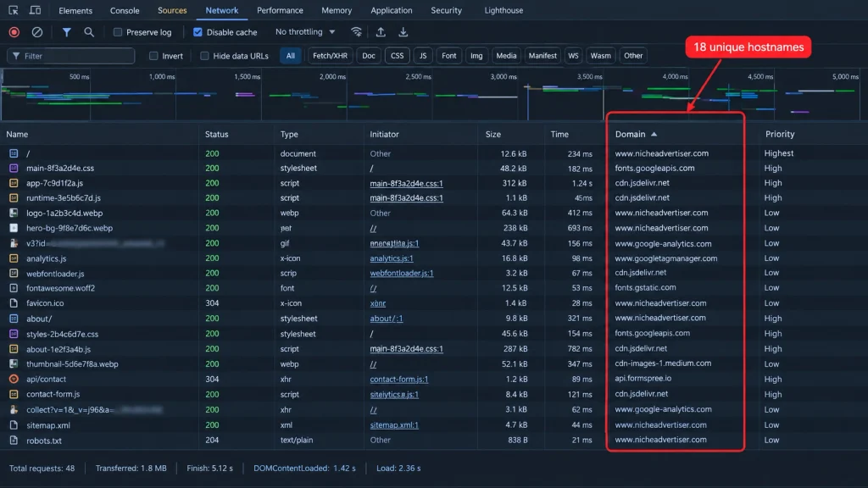Filter requests by Font type
The image size is (868, 488).
point(449,56)
